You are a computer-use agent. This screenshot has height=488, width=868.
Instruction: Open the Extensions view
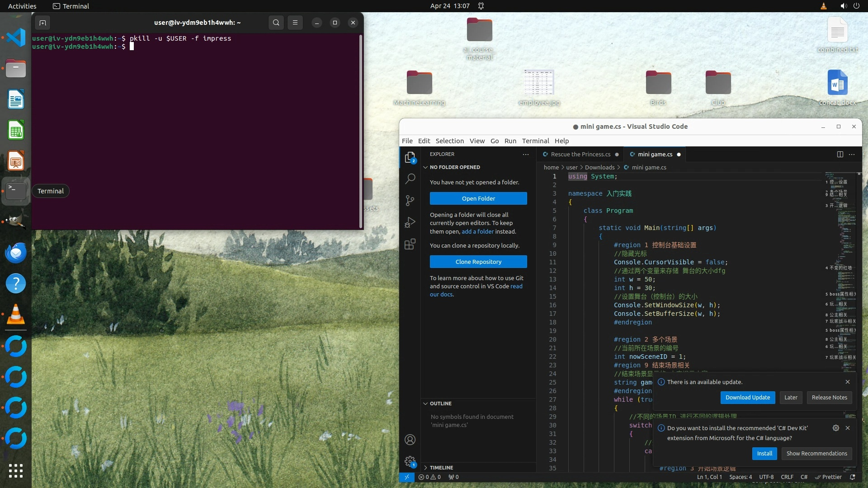click(x=410, y=244)
